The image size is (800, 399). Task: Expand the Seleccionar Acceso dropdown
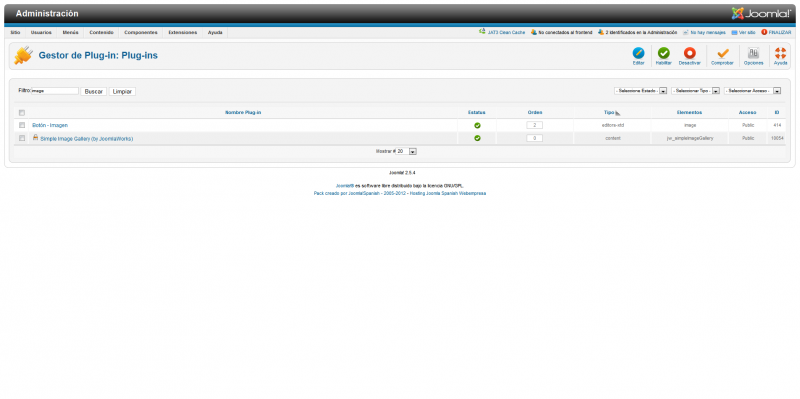click(x=753, y=91)
